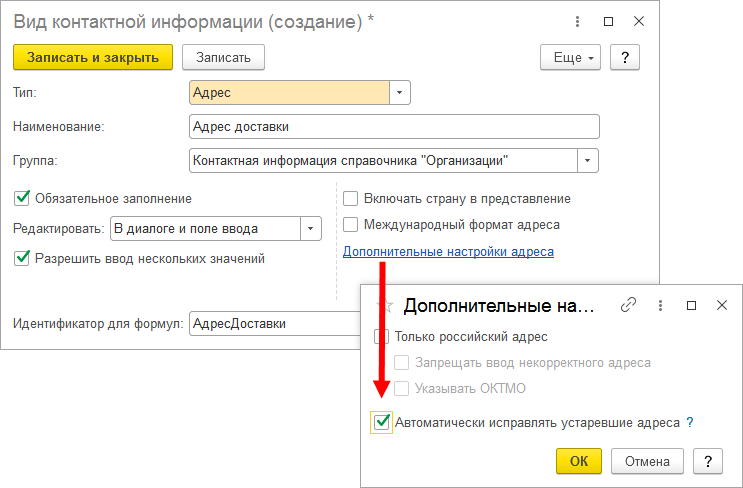The width and height of the screenshot is (743, 488).
Task: Toggle 'Обязательное заполнение' checkbox
Action: (x=22, y=198)
